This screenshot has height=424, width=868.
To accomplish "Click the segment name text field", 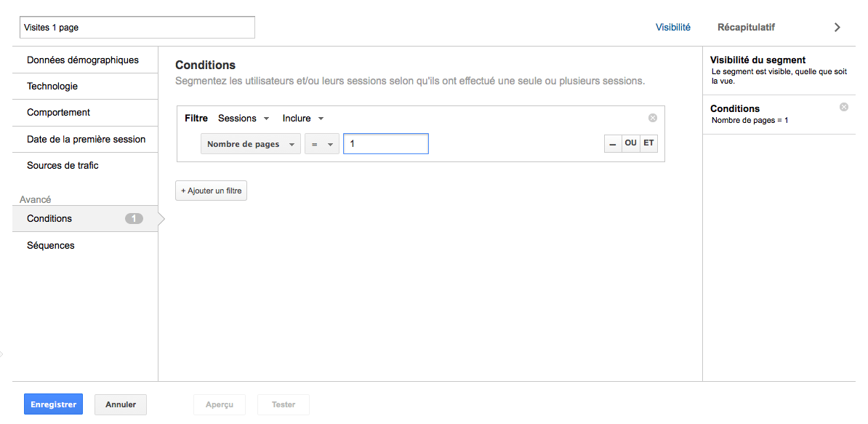I will (137, 28).
